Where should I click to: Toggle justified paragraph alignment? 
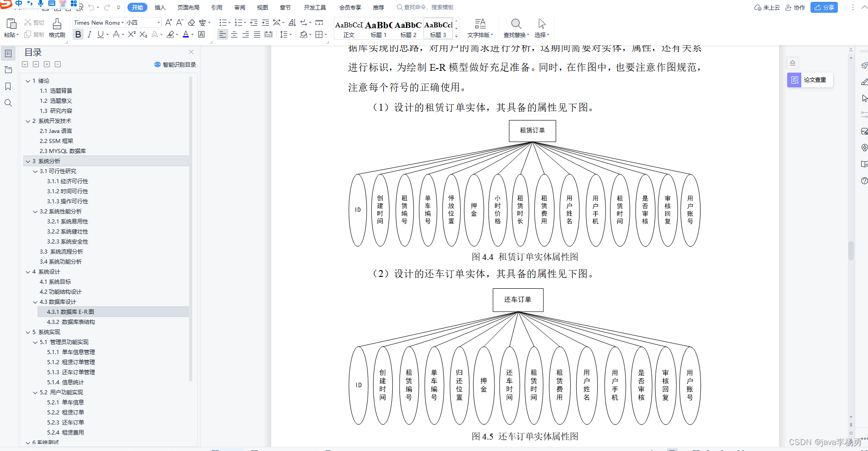[257, 34]
